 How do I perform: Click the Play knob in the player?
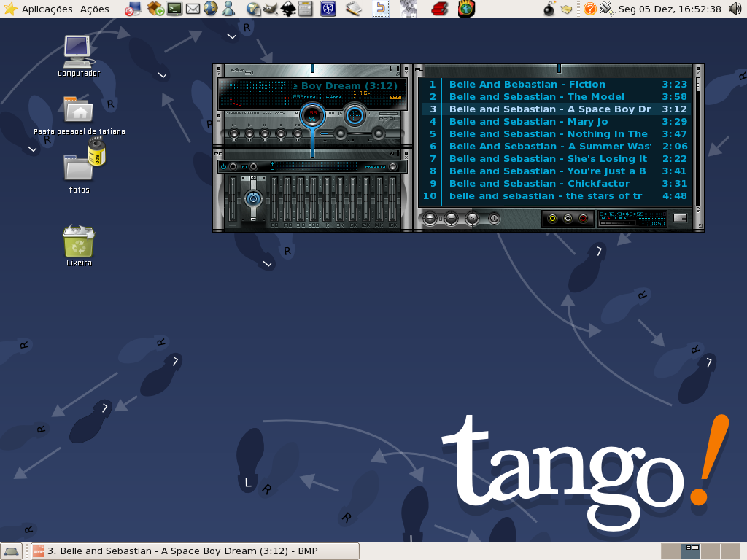(249, 134)
